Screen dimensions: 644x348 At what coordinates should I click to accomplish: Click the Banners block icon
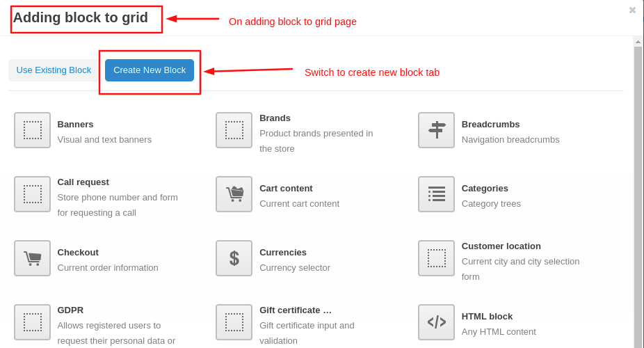click(x=32, y=130)
